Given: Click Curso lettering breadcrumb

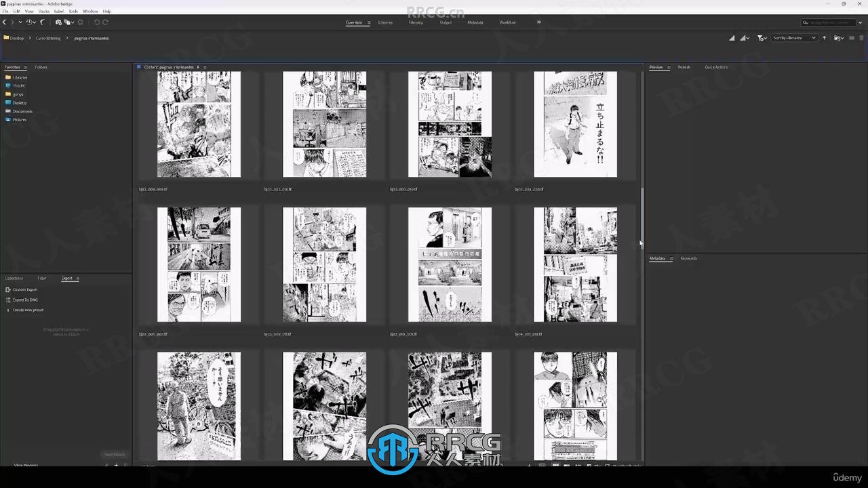Looking at the screenshot, I should [x=48, y=38].
